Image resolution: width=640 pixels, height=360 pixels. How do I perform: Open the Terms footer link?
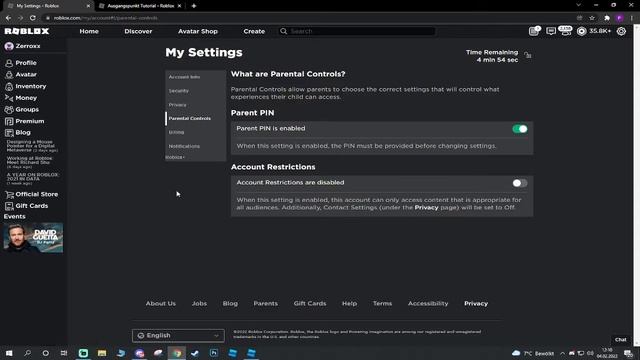[x=382, y=304]
